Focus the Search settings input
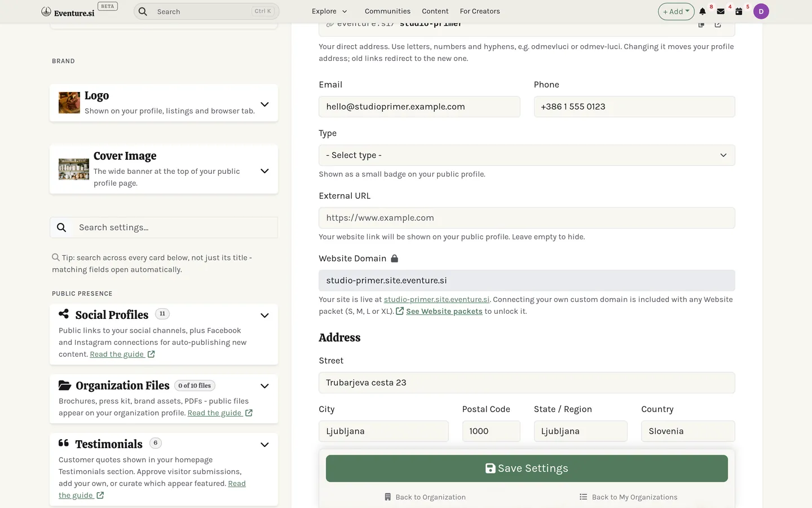The width and height of the screenshot is (812, 508). [x=175, y=227]
